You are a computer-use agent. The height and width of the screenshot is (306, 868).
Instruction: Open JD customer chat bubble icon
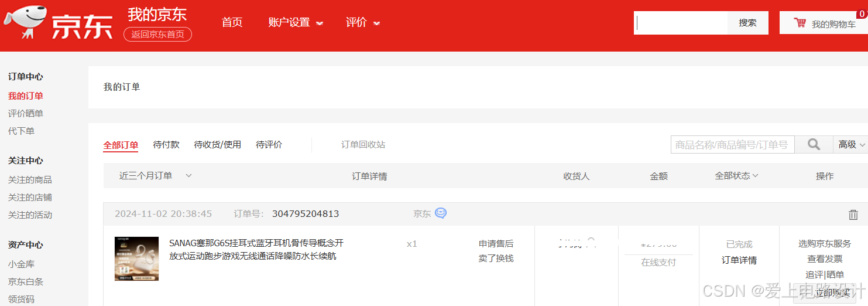[x=441, y=213]
